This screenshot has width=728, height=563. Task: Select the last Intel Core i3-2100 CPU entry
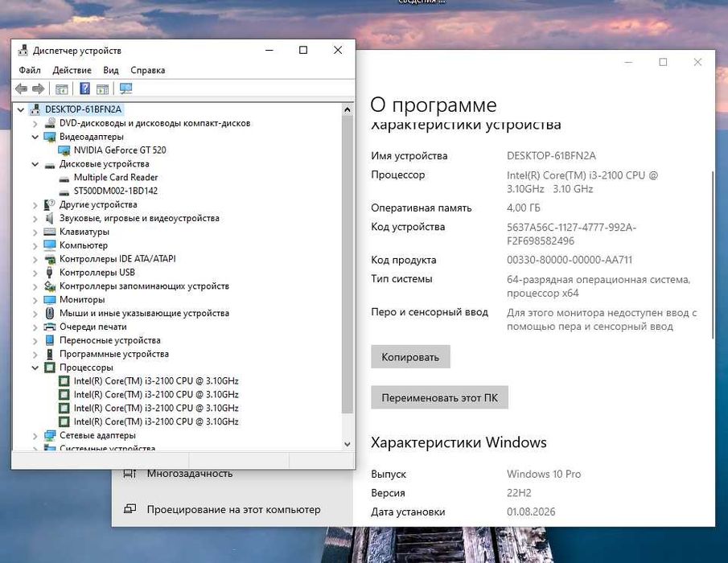pyautogui.click(x=156, y=422)
